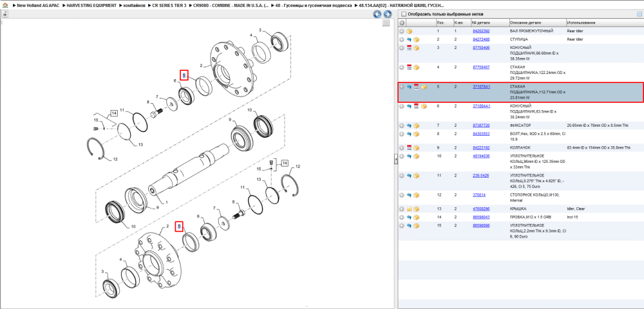Click the blue arrow icon for part 371884A1
This screenshot has height=309, width=644.
(x=409, y=106)
